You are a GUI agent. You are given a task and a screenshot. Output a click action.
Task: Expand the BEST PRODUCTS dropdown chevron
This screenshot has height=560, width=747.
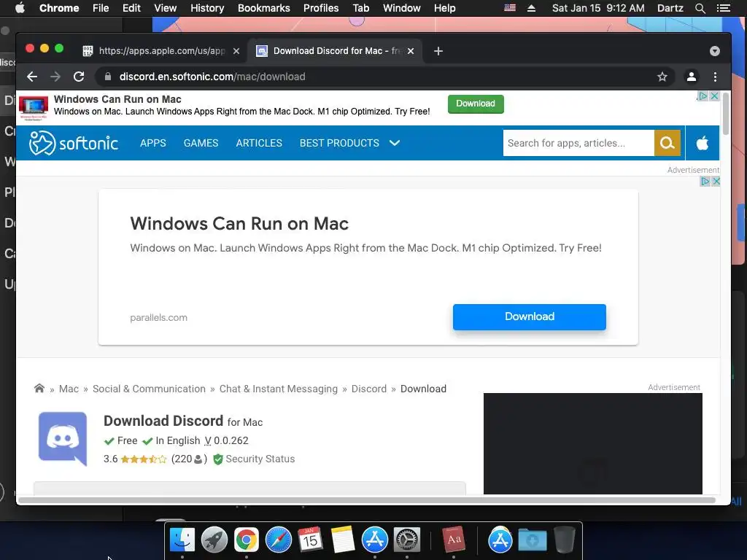[x=395, y=143]
